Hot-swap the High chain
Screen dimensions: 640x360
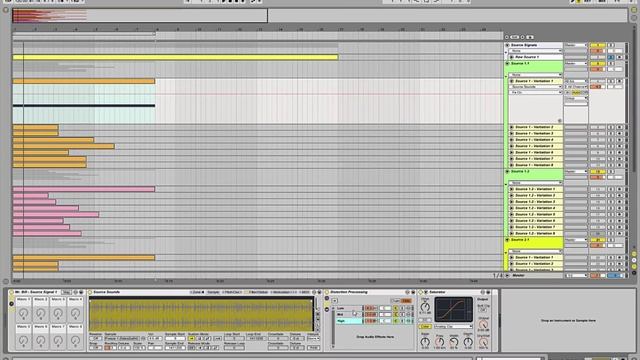coord(408,321)
